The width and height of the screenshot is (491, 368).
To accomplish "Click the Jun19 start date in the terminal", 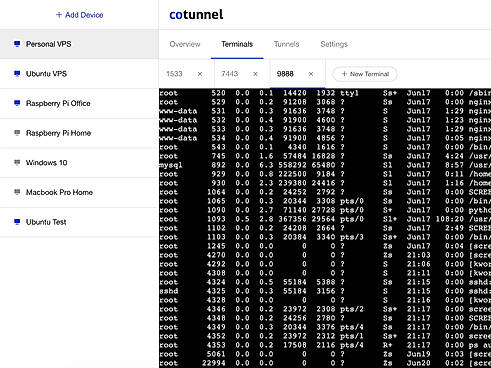I will (x=418, y=354).
